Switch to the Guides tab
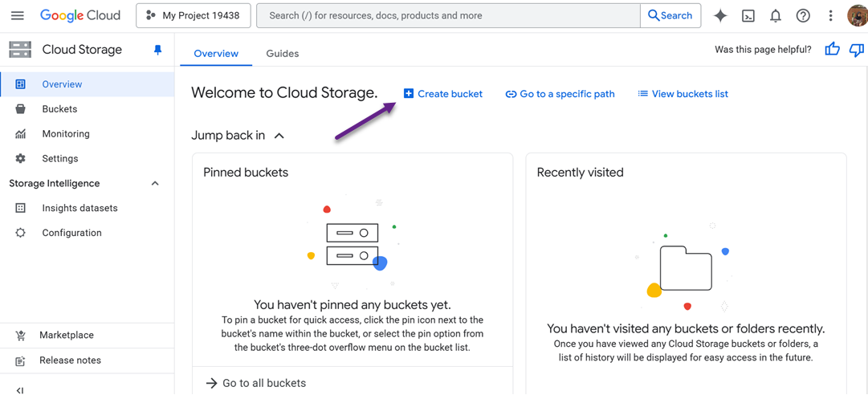 pyautogui.click(x=282, y=54)
